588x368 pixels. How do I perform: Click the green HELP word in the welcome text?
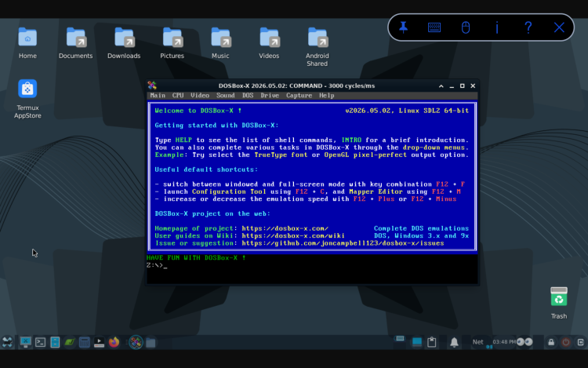pyautogui.click(x=183, y=140)
